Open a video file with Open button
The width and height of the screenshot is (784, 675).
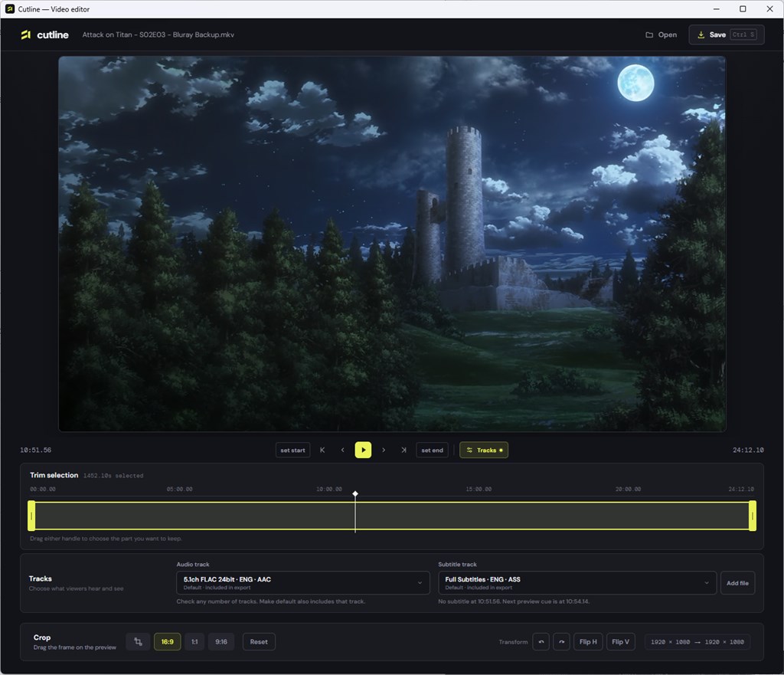click(x=661, y=34)
